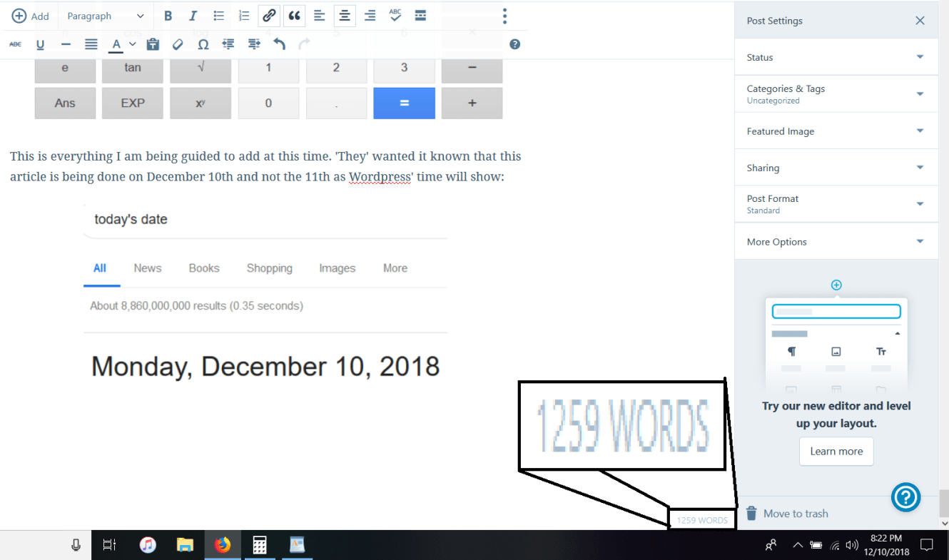Image resolution: width=949 pixels, height=560 pixels.
Task: Enable paste as text with the clipboard icon
Action: [x=153, y=44]
